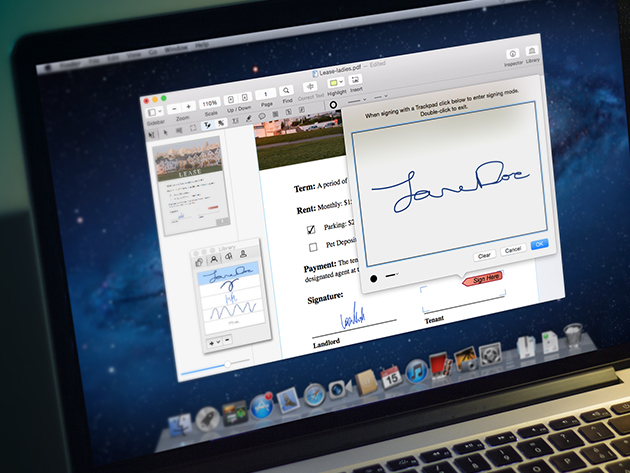Click OK to confirm the signature
This screenshot has width=630, height=473.
539,244
